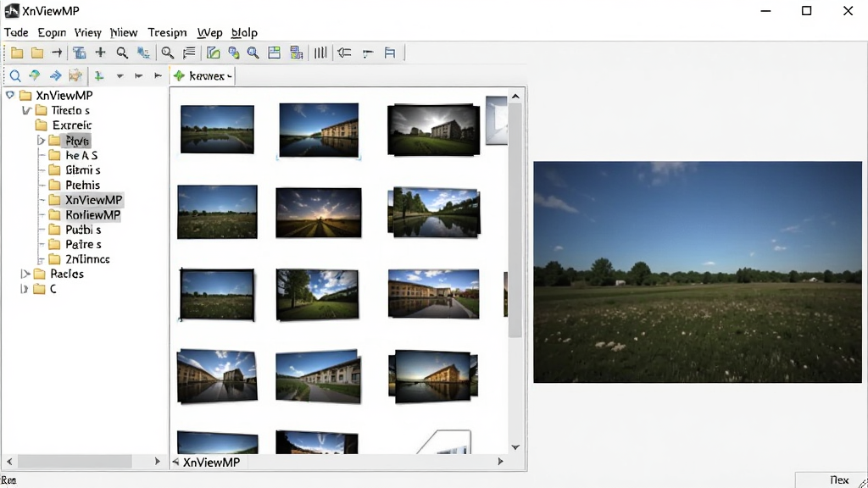Select the green edit-page toolbar icon
868x488 pixels.
coord(213,53)
